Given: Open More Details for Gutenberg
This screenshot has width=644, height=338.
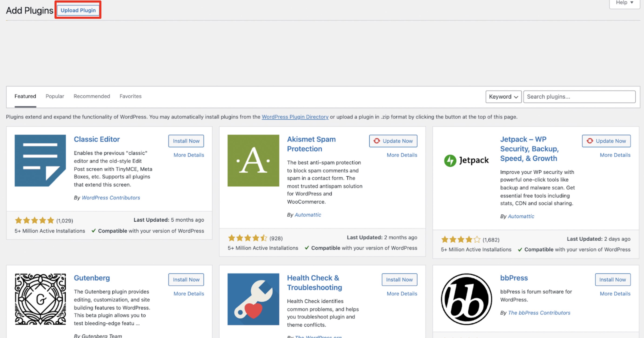Looking at the screenshot, I should (x=189, y=294).
